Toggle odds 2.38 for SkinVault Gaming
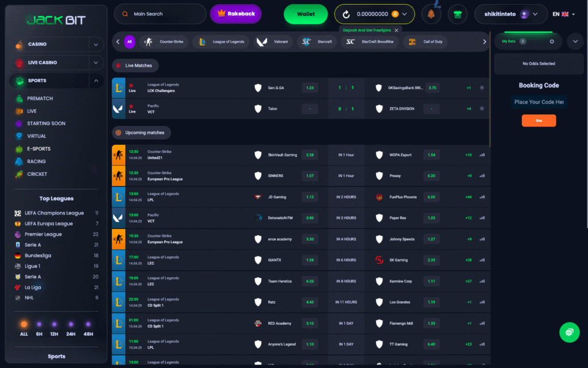This screenshot has width=588, height=368. (x=310, y=155)
